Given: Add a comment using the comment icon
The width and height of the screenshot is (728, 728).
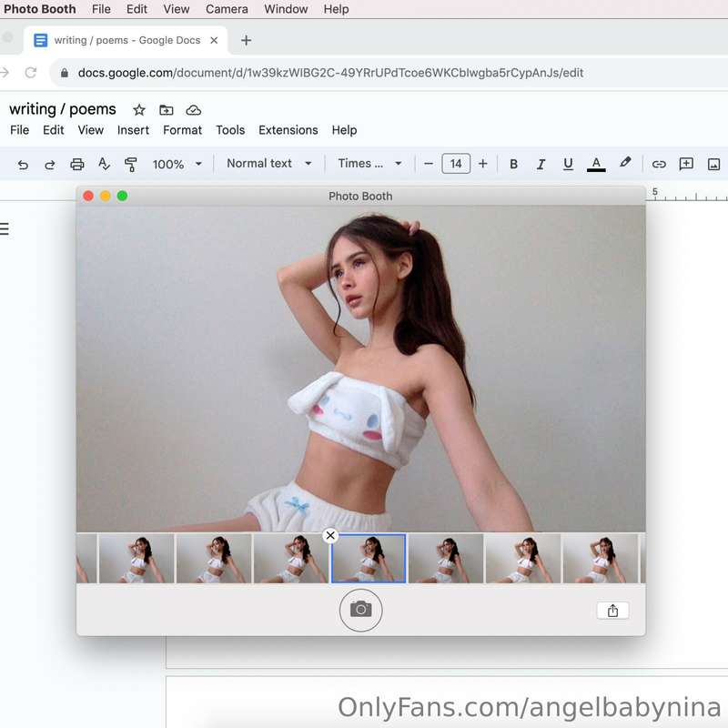Looking at the screenshot, I should click(686, 164).
